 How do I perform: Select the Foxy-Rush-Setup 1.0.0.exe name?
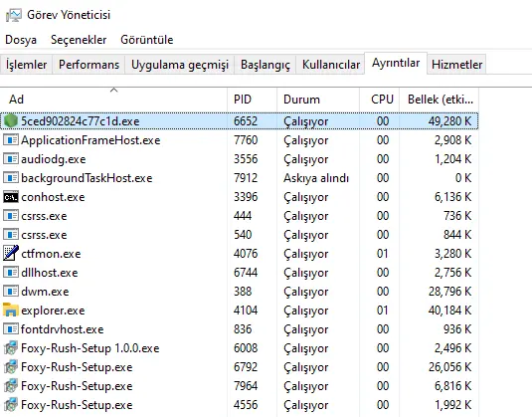click(x=89, y=348)
